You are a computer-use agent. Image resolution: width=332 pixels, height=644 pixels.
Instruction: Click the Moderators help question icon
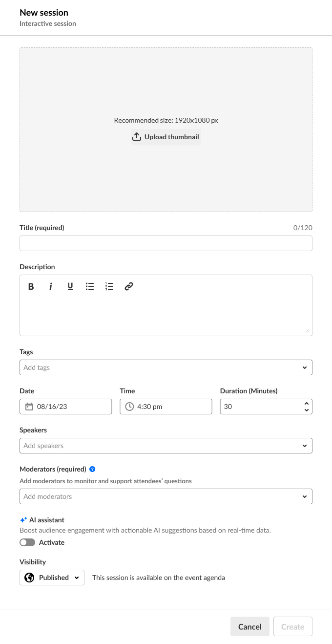click(x=92, y=469)
